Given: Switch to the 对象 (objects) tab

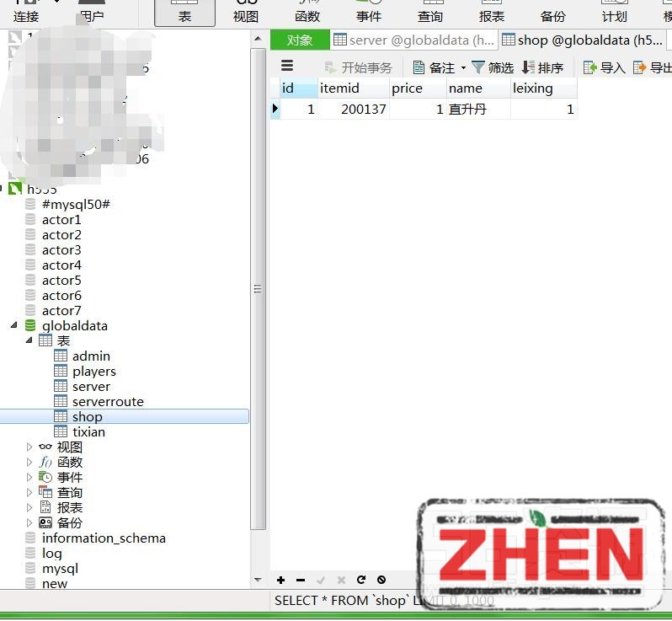Looking at the screenshot, I should (300, 40).
